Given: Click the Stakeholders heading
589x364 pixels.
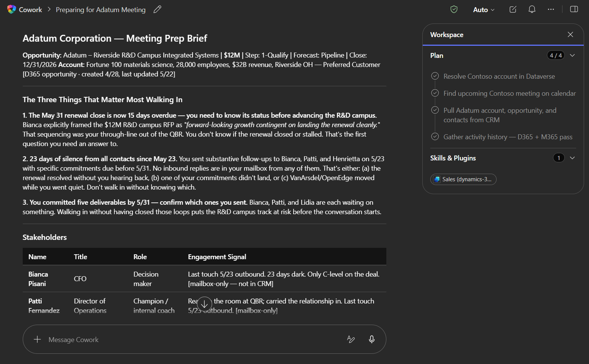Looking at the screenshot, I should coord(45,237).
